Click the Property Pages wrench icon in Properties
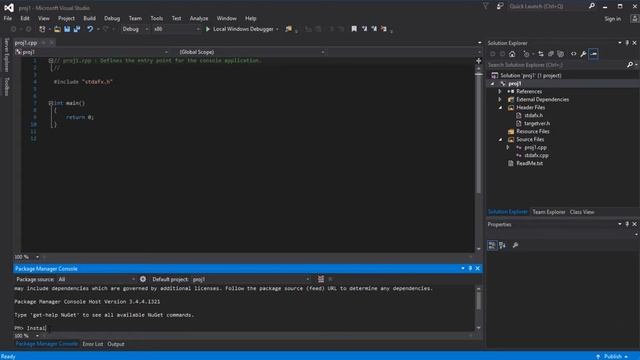Viewport: 640px width, 360px height. (516, 245)
